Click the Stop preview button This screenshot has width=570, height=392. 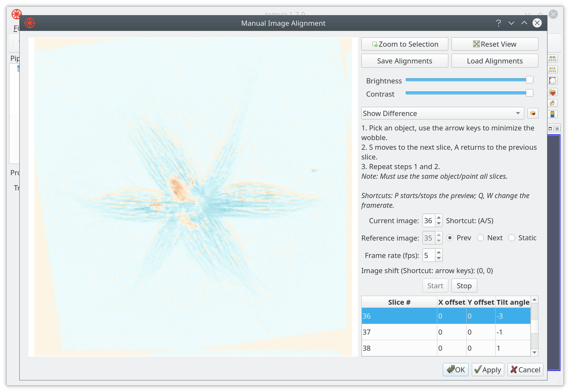coord(464,286)
